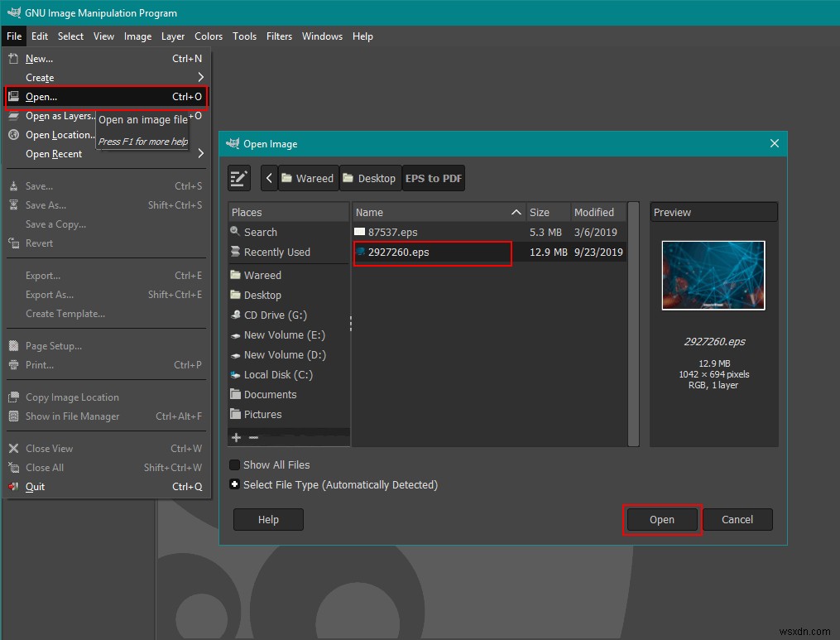Click the remove bookmark minus icon
The image size is (840, 640).
[253, 437]
